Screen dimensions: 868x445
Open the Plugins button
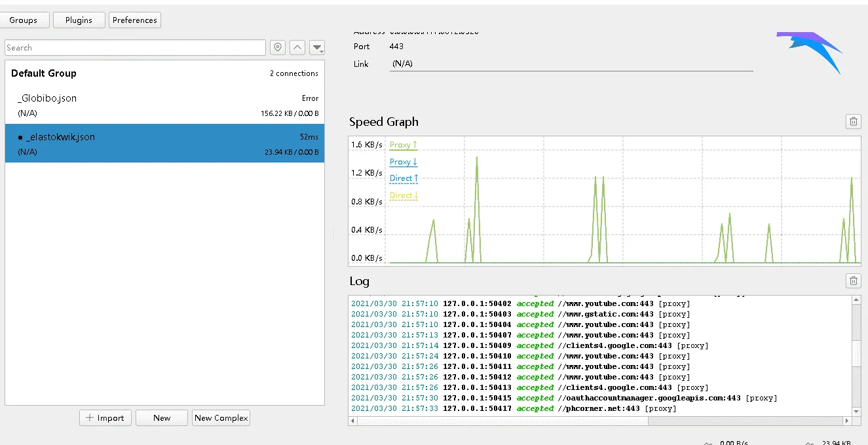(79, 20)
